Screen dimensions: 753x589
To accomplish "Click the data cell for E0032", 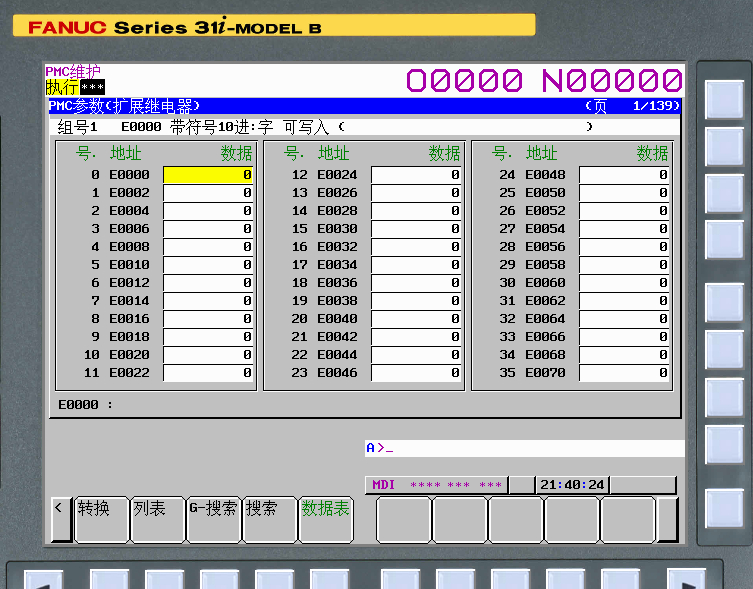I will 416,247.
